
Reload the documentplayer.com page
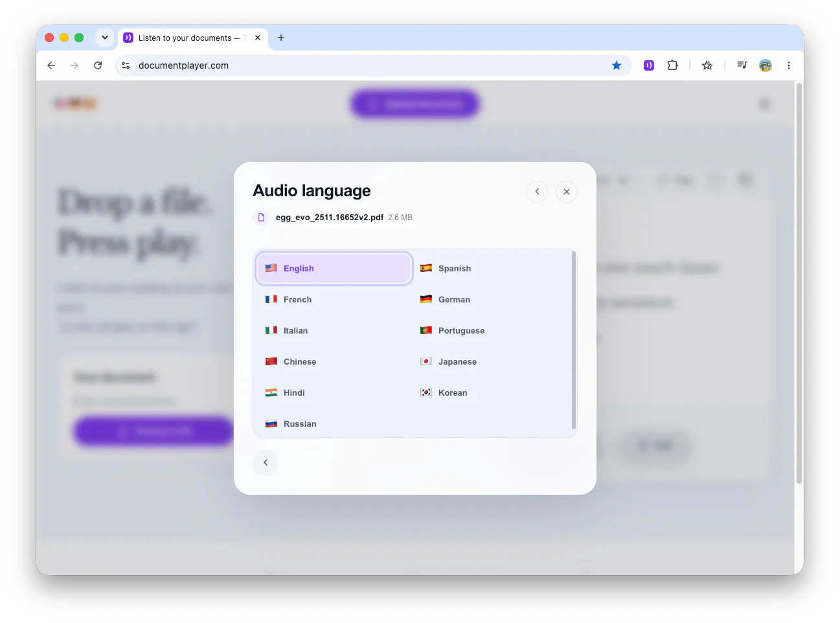(98, 65)
